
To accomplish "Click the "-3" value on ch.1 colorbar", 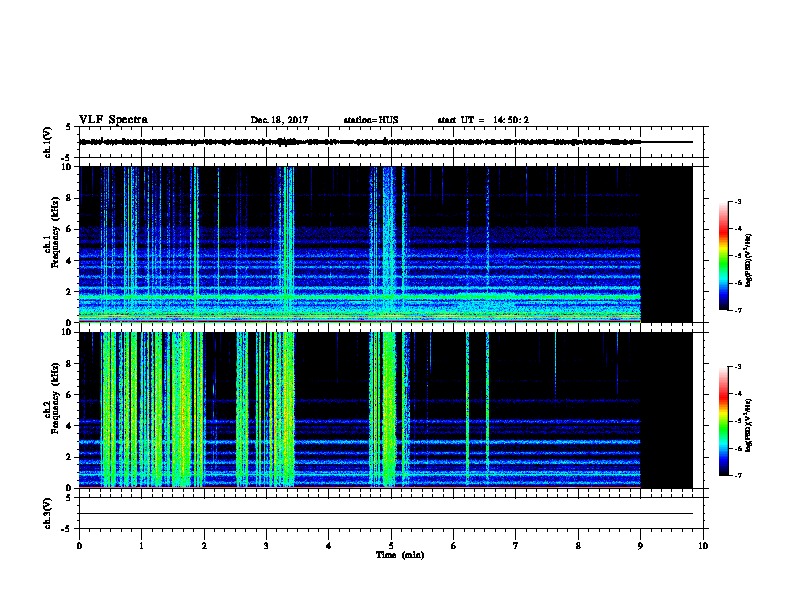I will pyautogui.click(x=738, y=201).
